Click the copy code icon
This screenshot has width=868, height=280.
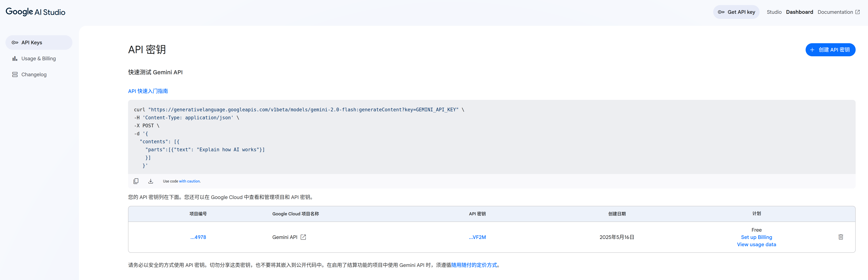click(x=136, y=181)
